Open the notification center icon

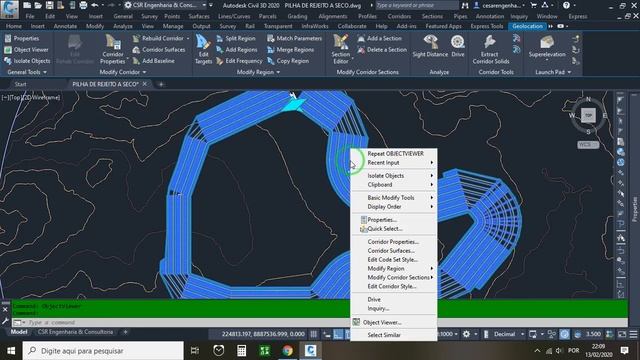(624, 351)
